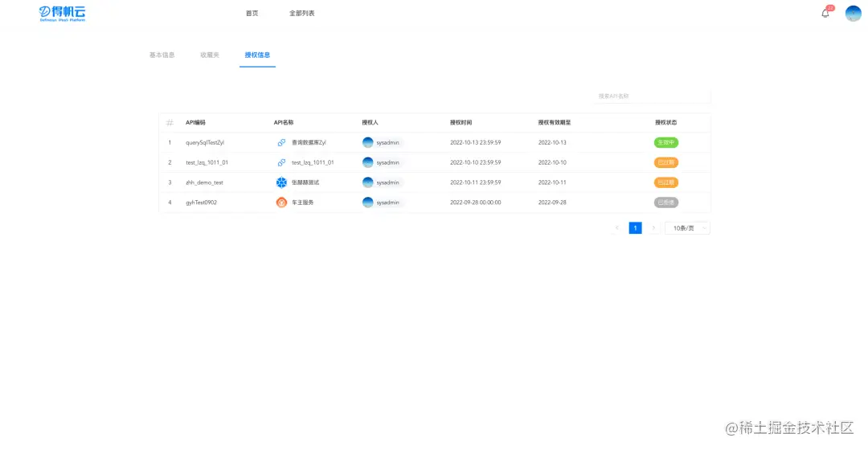
Task: Click the 授权状态 column header
Action: pyautogui.click(x=666, y=122)
